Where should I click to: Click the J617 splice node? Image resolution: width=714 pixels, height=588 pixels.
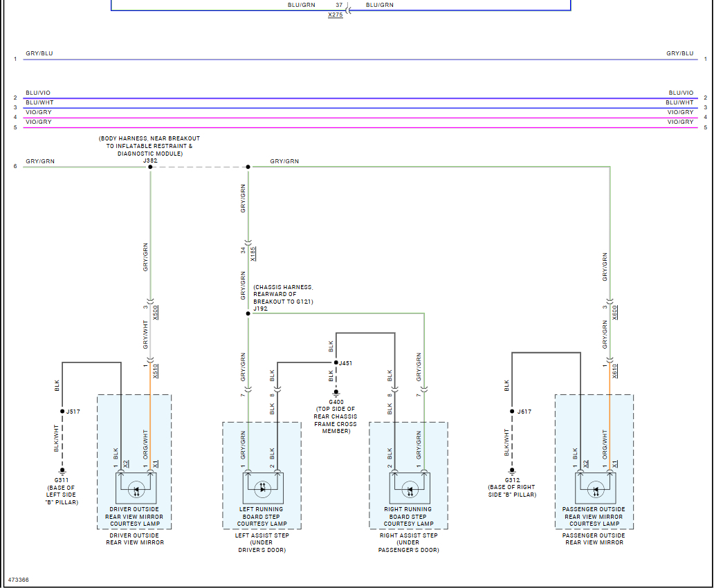pyautogui.click(x=512, y=412)
